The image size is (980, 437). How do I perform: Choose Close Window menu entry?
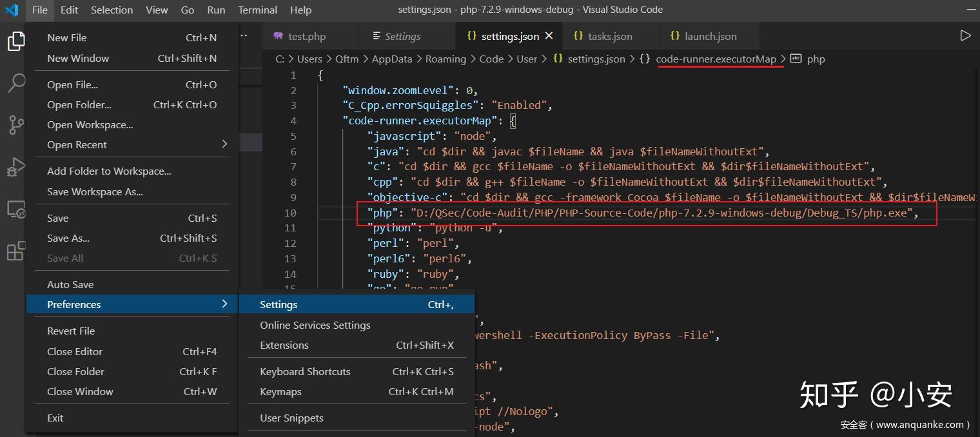point(132,391)
